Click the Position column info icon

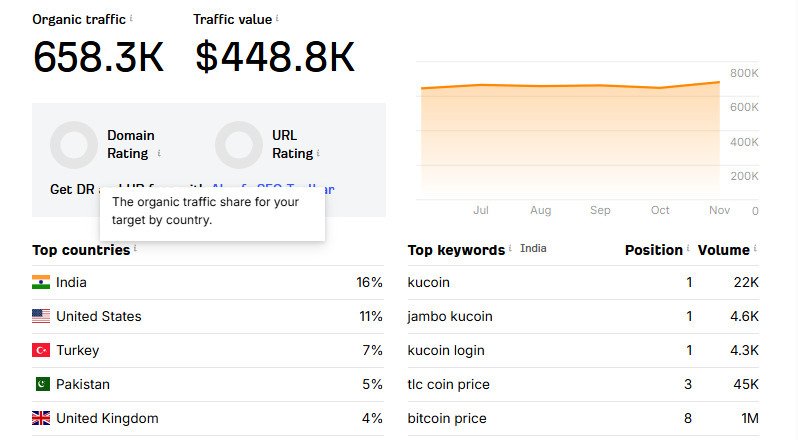688,249
